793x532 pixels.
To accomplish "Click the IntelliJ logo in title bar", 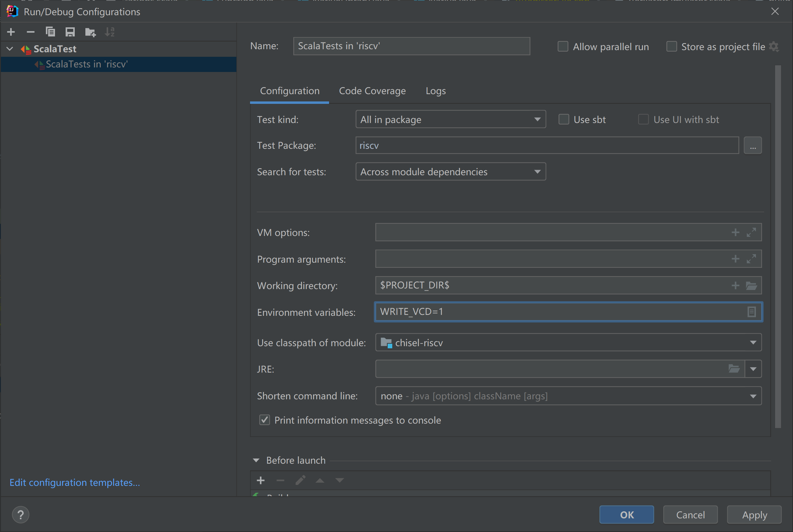I will pyautogui.click(x=12, y=11).
